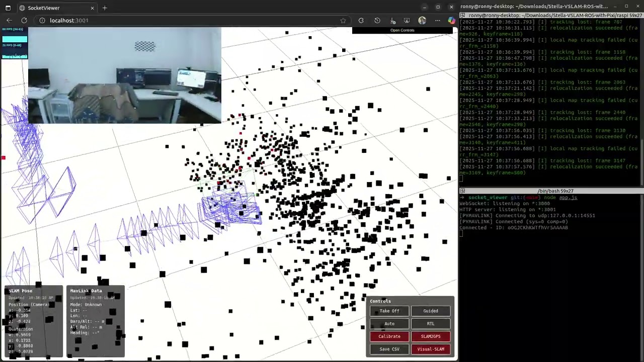Click the 'Mode: Unknown' text
Screen dimensions: 644x362
click(x=86, y=305)
